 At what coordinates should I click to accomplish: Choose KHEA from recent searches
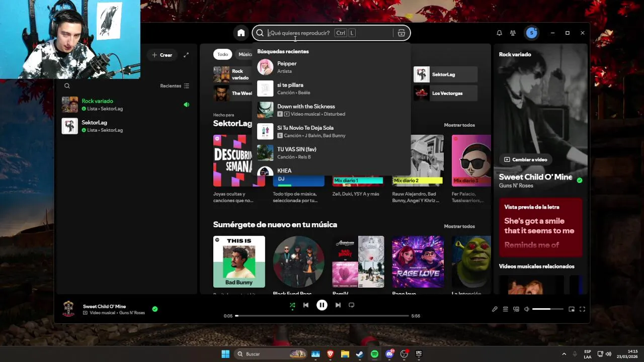331,170
